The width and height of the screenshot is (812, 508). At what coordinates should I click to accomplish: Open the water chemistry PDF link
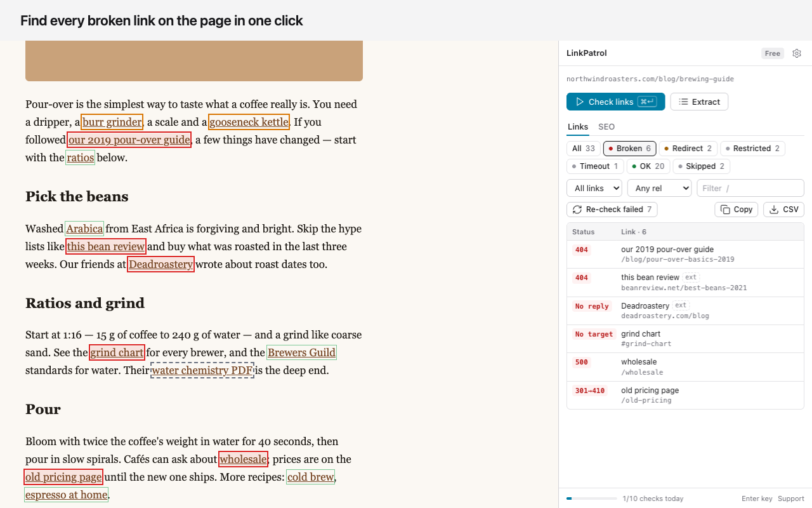(202, 370)
